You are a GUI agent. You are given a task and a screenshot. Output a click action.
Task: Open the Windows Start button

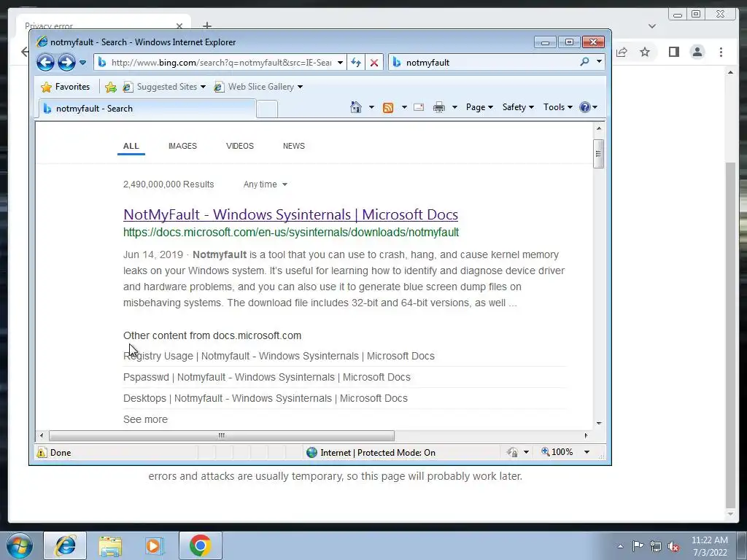[x=20, y=545]
